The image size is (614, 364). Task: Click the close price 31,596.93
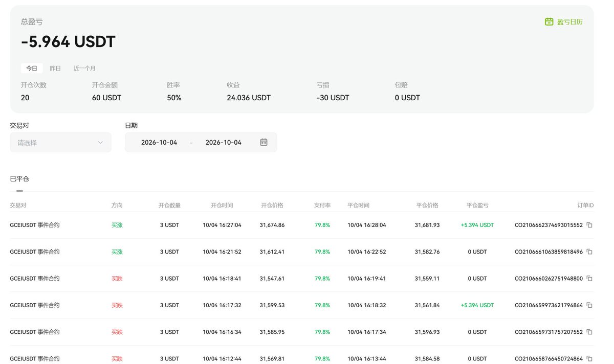427,332
